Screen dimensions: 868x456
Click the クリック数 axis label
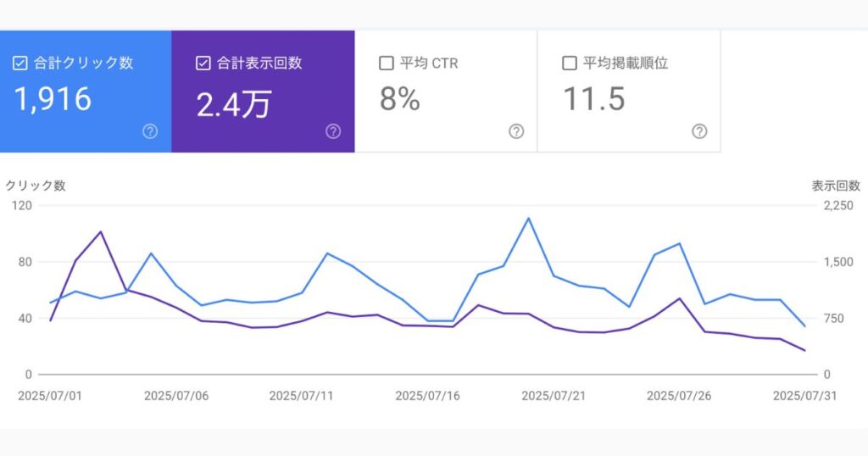pos(36,186)
